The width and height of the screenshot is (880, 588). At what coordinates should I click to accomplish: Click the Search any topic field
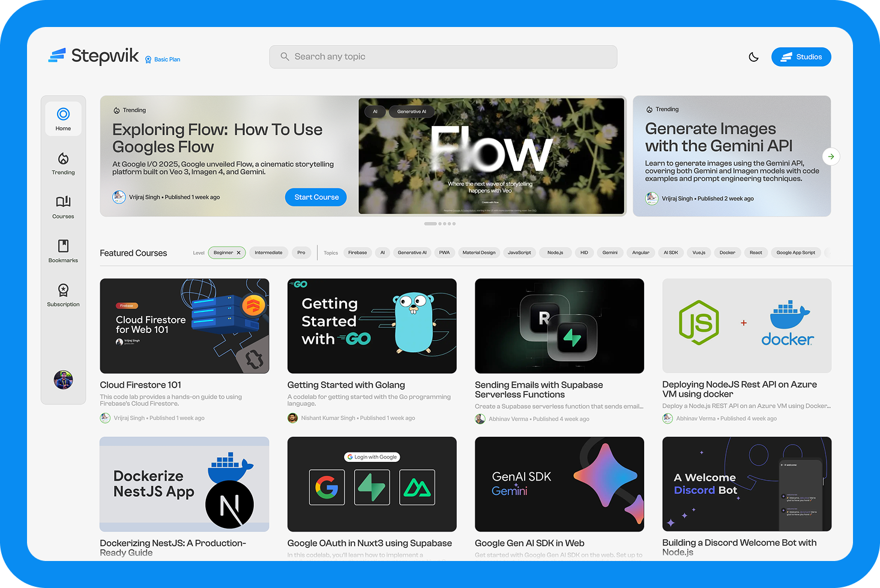click(x=443, y=57)
